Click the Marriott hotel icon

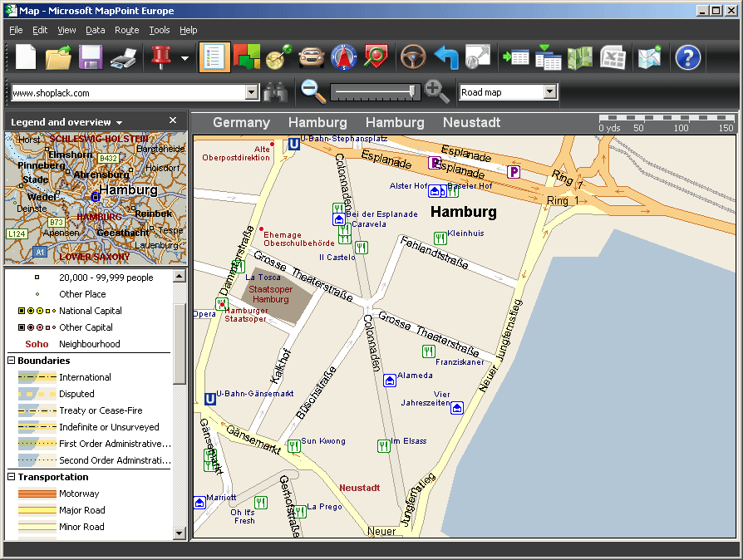pos(200,502)
